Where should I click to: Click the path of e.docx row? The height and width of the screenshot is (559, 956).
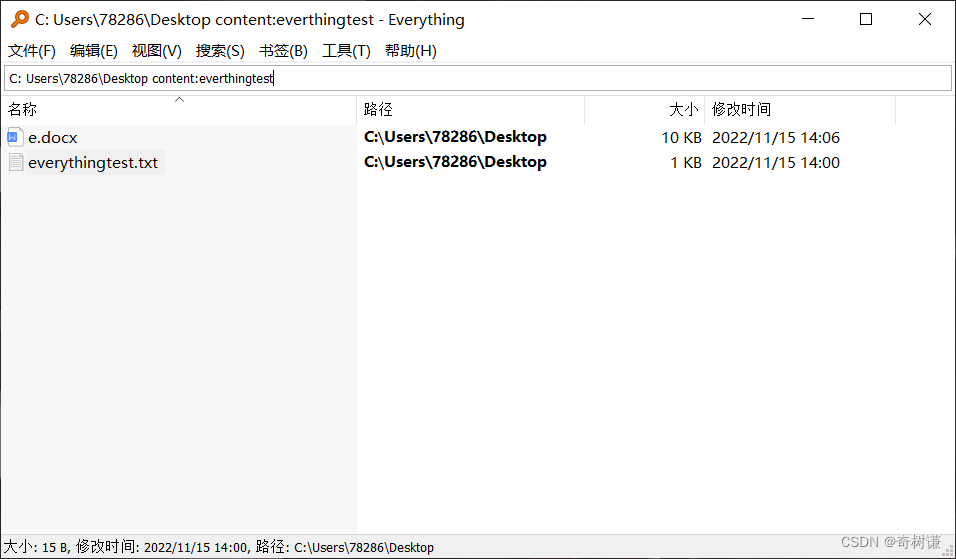coord(455,137)
